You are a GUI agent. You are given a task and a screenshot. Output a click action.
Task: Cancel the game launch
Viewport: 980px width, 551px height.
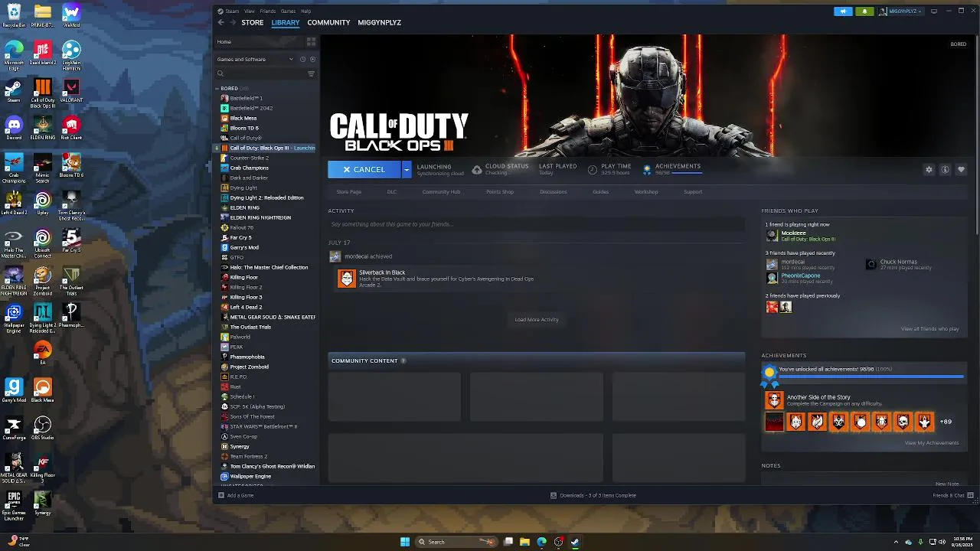coord(364,170)
